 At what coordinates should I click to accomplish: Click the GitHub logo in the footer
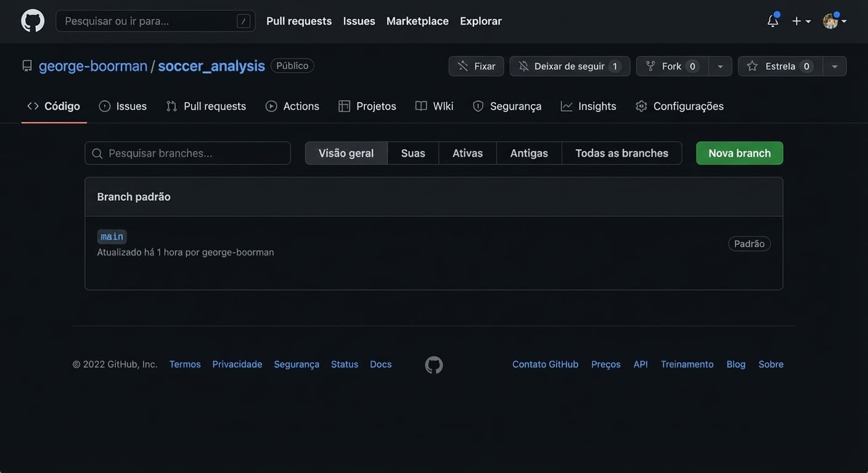[434, 365]
